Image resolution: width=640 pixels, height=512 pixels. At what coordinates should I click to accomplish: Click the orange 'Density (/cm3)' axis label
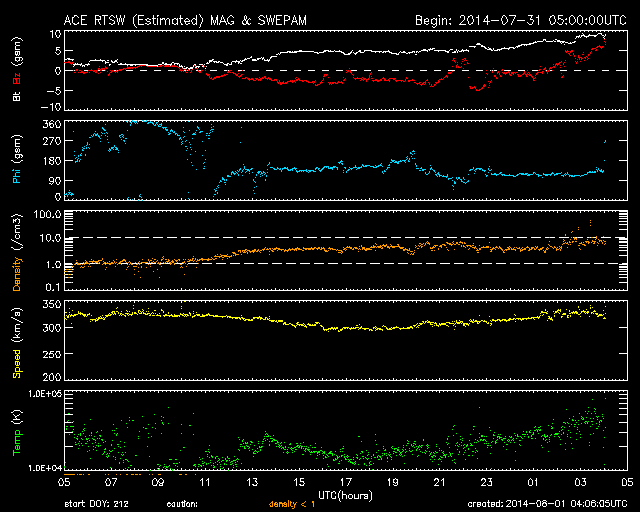click(17, 253)
